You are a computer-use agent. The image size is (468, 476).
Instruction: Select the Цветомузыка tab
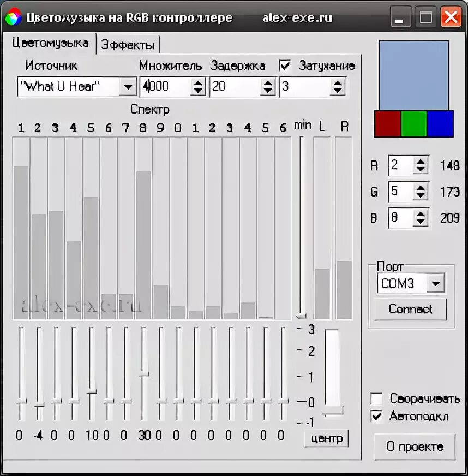click(x=50, y=43)
